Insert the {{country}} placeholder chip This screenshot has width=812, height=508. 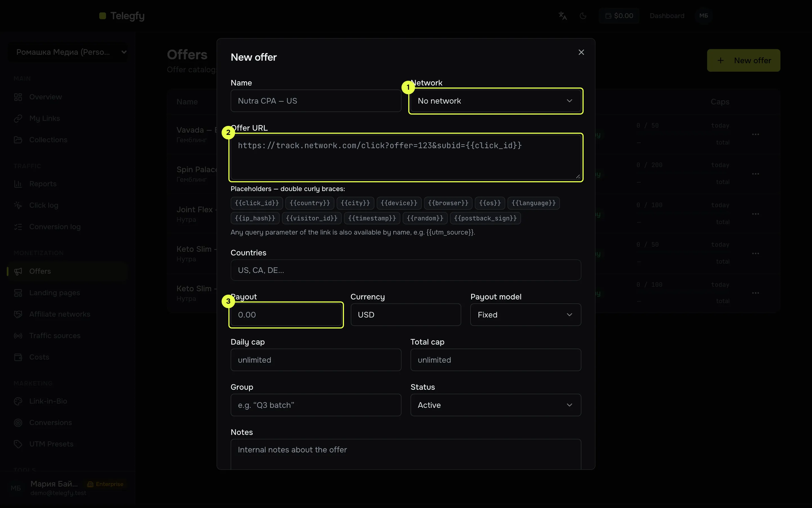(310, 203)
